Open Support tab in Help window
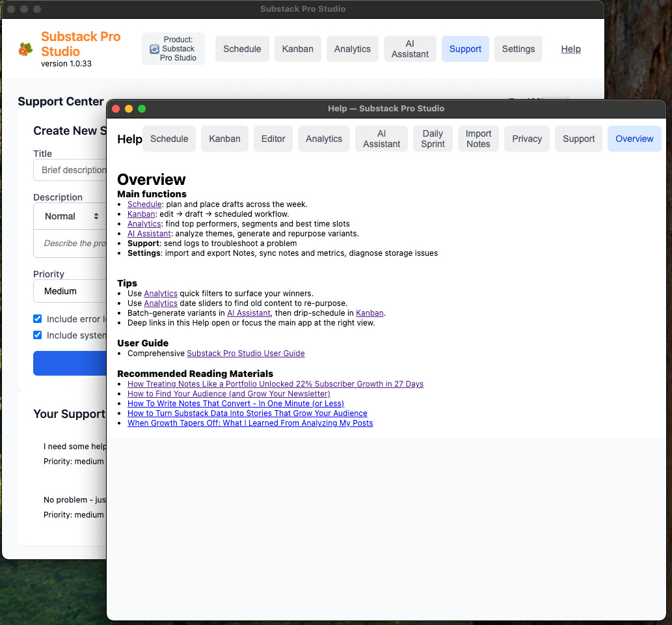 click(578, 139)
